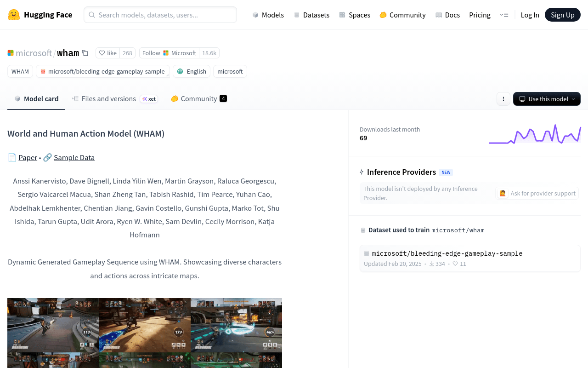Click the database icon beside Dataset used to train
Screen dimensions: 588x368
363,230
